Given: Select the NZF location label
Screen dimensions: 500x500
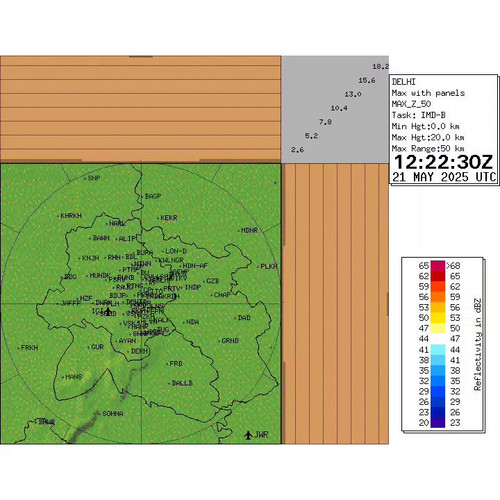Looking at the screenshot, I should click(x=86, y=298).
